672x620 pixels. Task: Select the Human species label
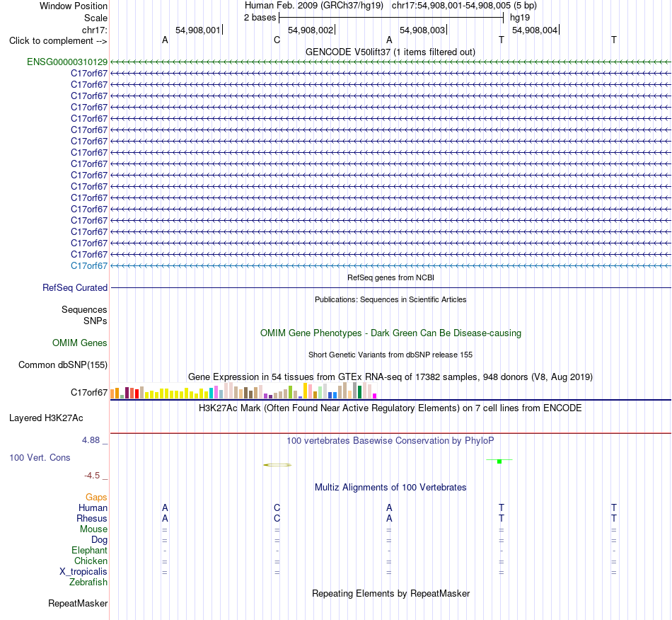tap(93, 507)
